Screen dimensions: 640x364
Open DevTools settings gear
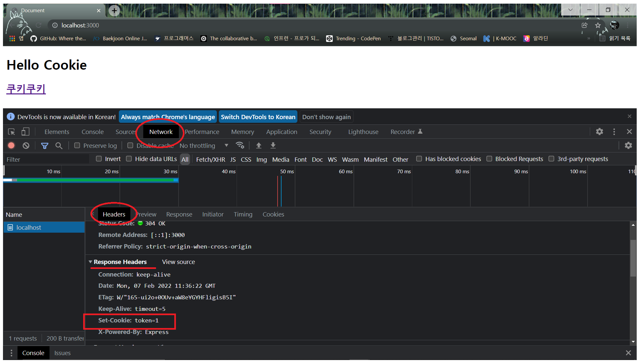tap(599, 132)
